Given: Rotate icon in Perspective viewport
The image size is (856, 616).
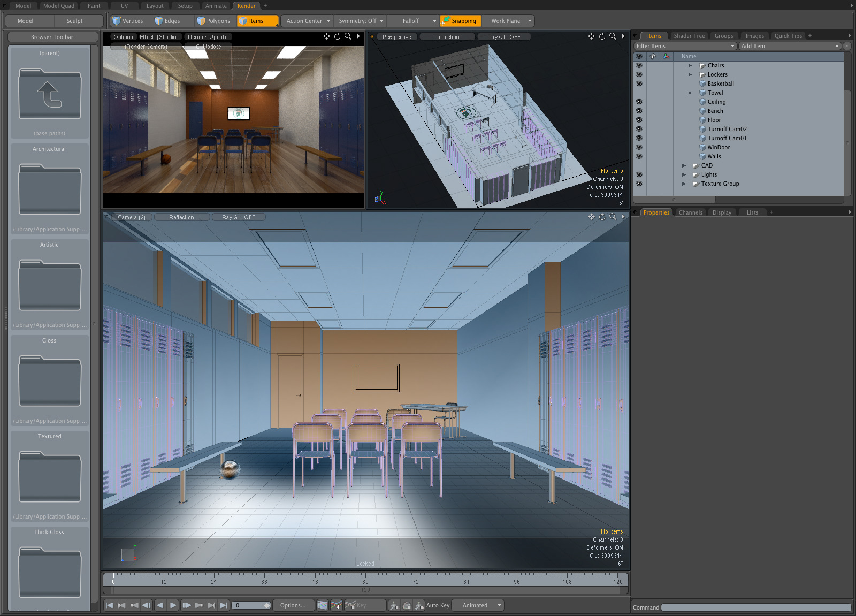Looking at the screenshot, I should [x=602, y=36].
